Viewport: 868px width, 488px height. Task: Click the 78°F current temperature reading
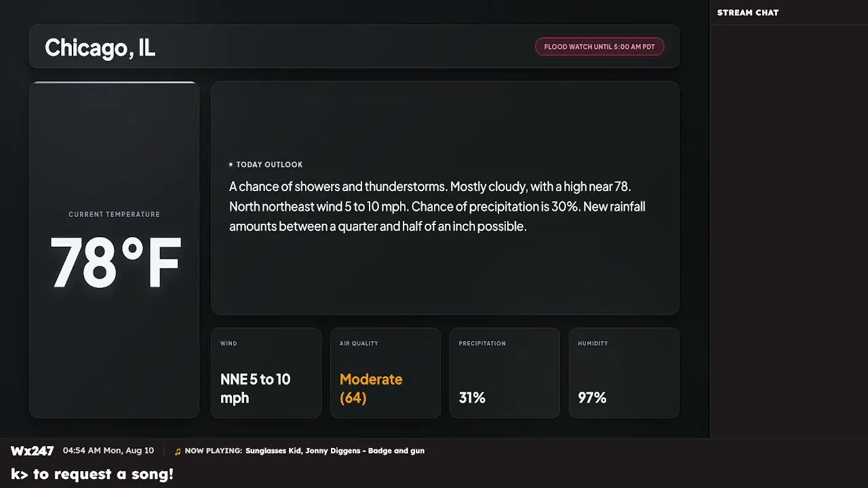[x=115, y=263]
